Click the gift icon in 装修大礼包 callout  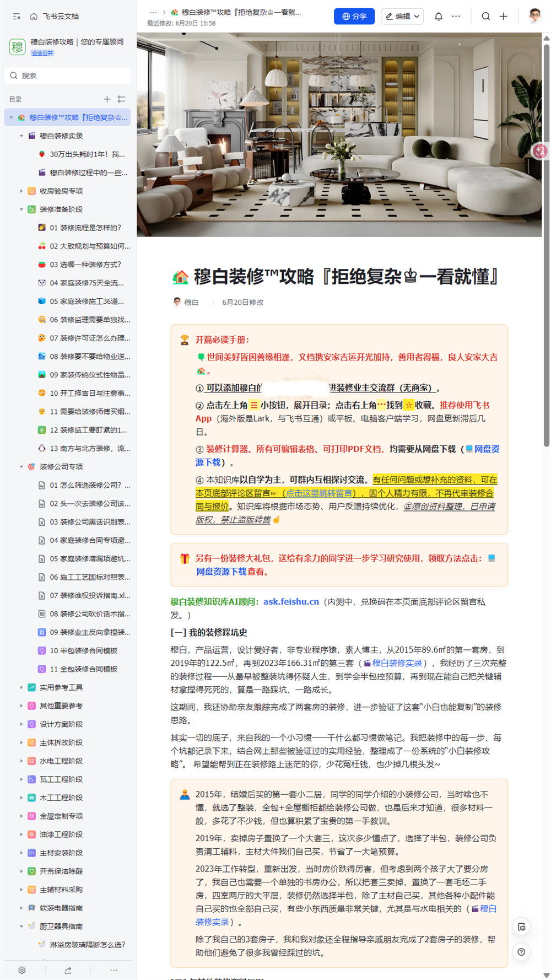tap(185, 558)
